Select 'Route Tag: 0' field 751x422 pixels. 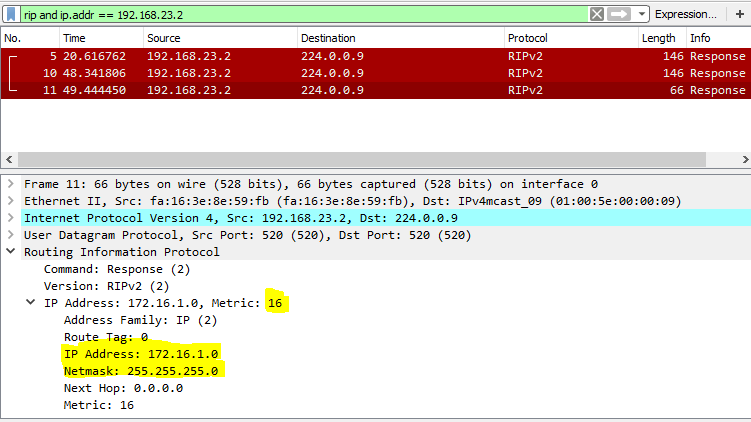(106, 337)
